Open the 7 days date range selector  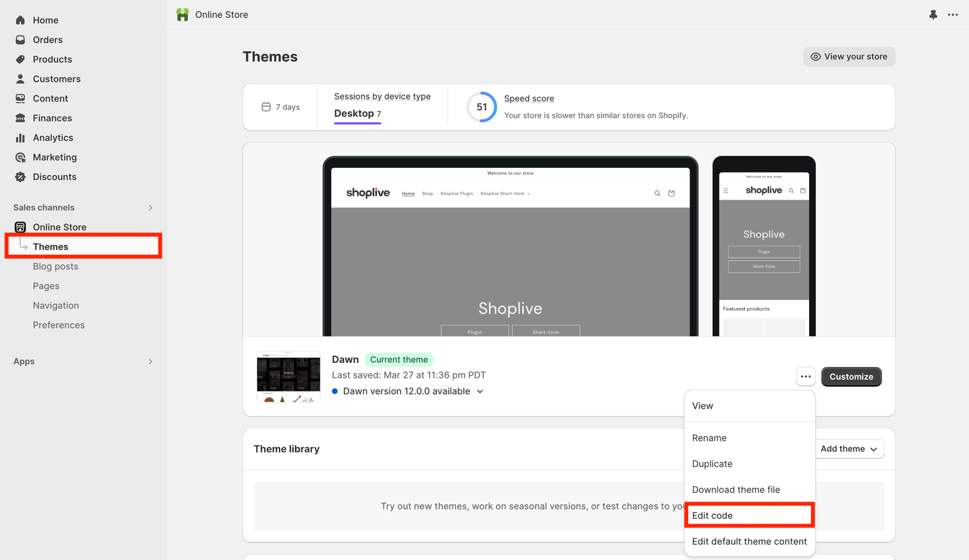coord(281,107)
